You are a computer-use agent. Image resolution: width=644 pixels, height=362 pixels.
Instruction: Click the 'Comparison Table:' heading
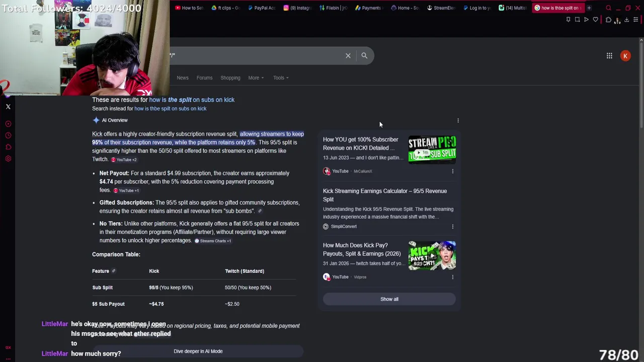coord(116,254)
